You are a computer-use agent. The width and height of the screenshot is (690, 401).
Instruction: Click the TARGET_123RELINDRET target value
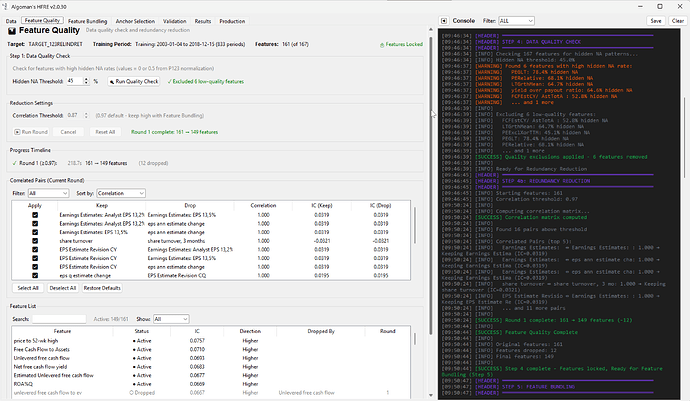pos(55,44)
